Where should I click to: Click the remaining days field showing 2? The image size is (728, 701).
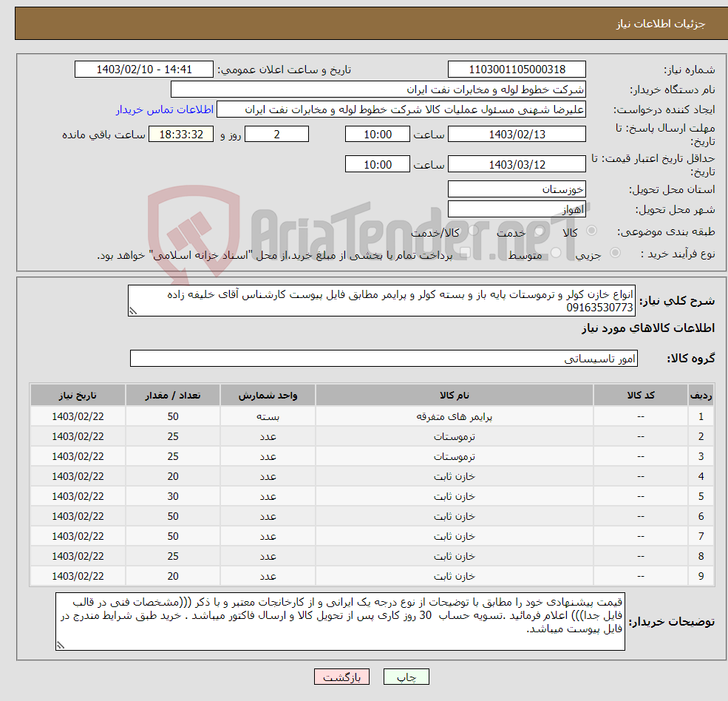point(276,135)
